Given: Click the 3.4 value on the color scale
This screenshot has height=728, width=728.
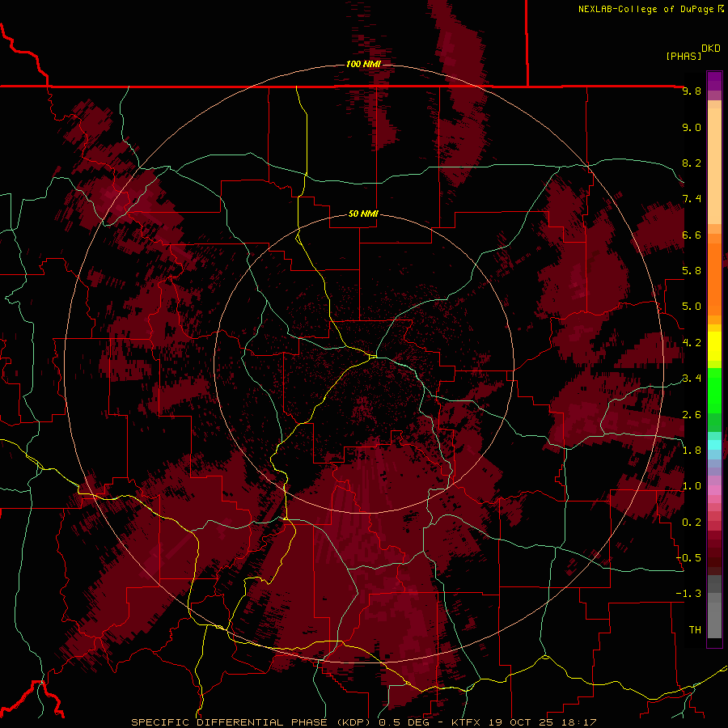Looking at the screenshot, I should 692,379.
